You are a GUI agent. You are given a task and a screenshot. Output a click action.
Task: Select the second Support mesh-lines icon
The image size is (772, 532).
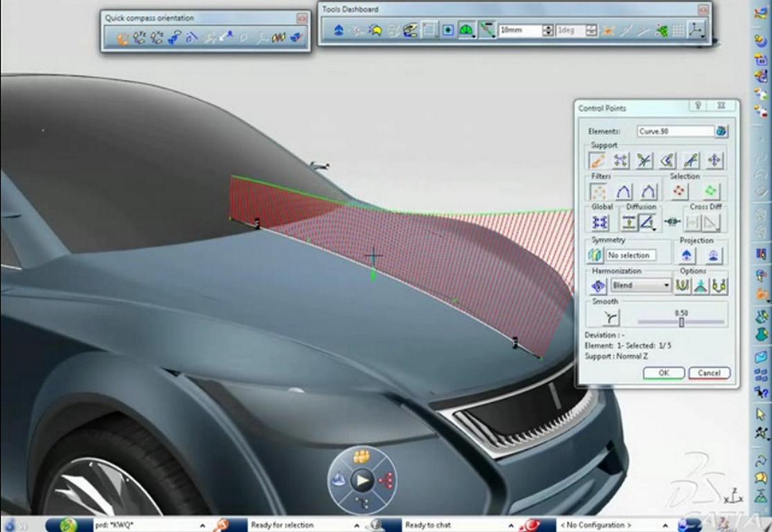pos(620,161)
